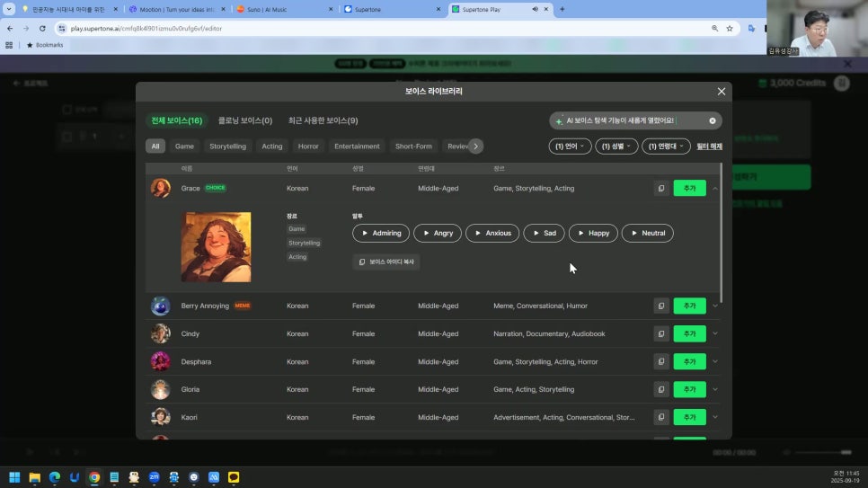The height and width of the screenshot is (488, 868).
Task: Copy Desphara voice ID icon
Action: pos(661,361)
